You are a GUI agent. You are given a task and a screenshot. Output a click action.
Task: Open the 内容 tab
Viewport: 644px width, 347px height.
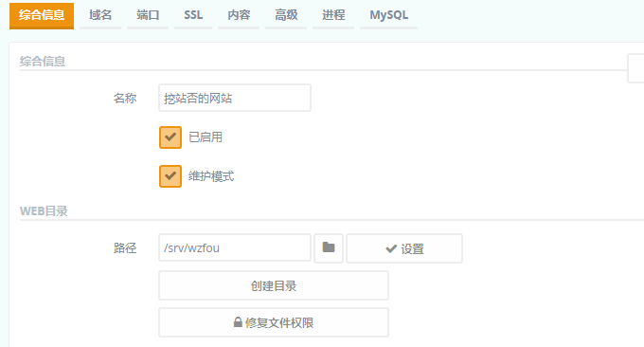[239, 15]
